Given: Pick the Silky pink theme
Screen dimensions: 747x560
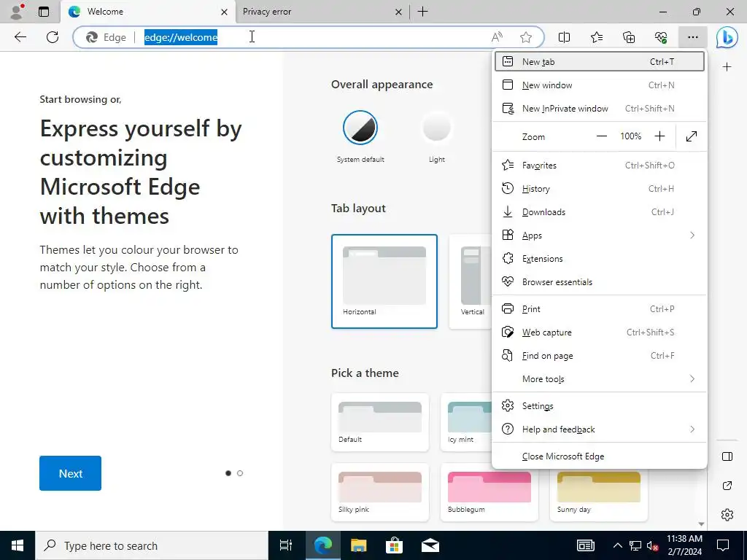Looking at the screenshot, I should [x=380, y=492].
